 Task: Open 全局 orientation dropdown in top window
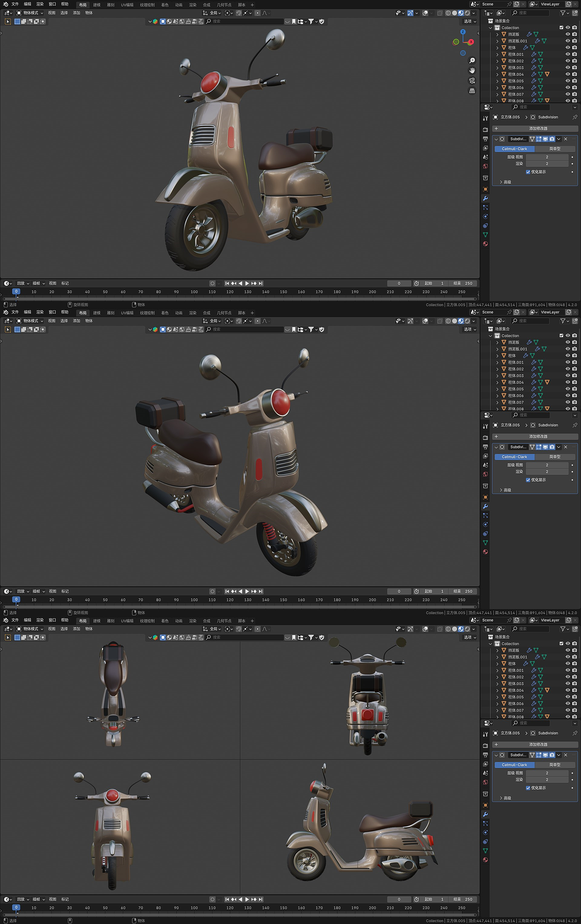click(212, 13)
